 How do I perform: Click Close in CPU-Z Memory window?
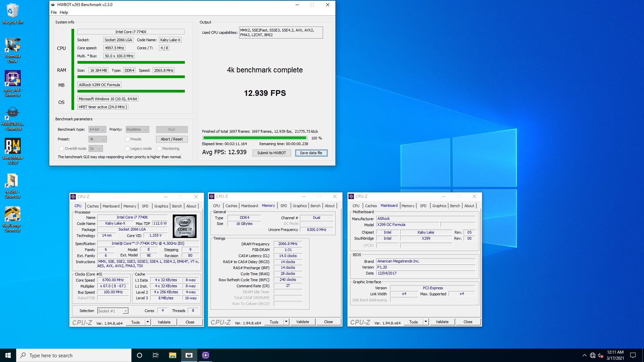click(x=328, y=322)
